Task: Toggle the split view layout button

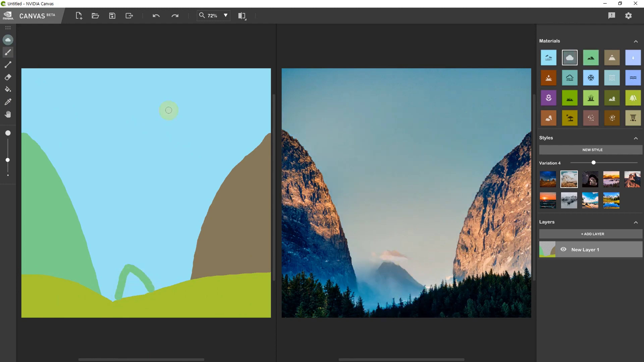Action: tap(242, 16)
